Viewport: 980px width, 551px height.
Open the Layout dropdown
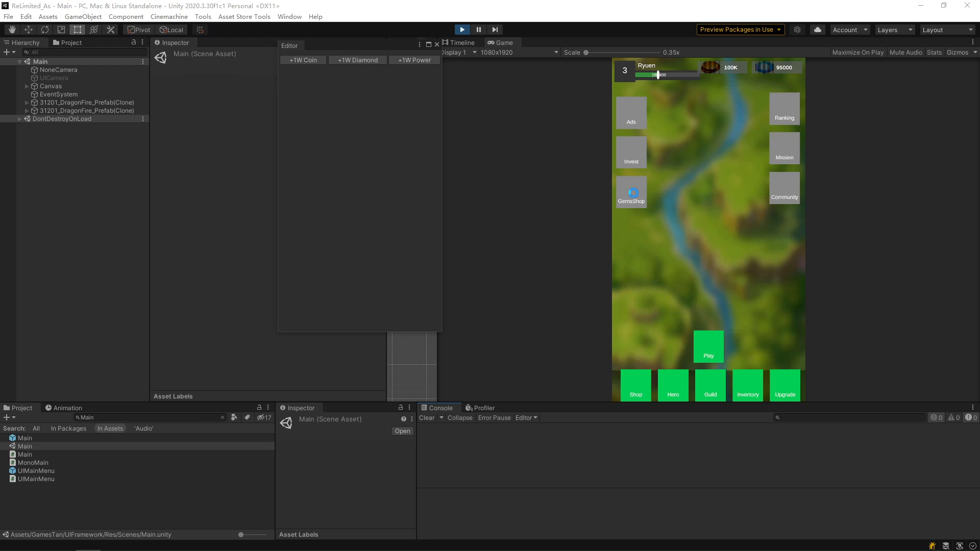click(948, 30)
